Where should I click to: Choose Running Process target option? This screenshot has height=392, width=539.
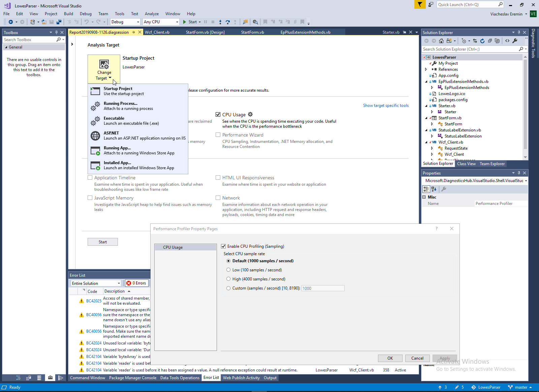pos(138,106)
